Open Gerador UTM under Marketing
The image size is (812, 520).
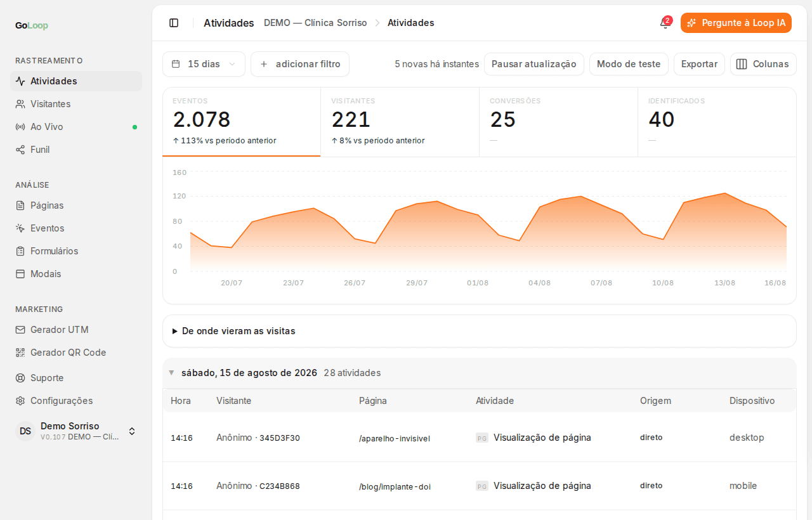[76, 330]
